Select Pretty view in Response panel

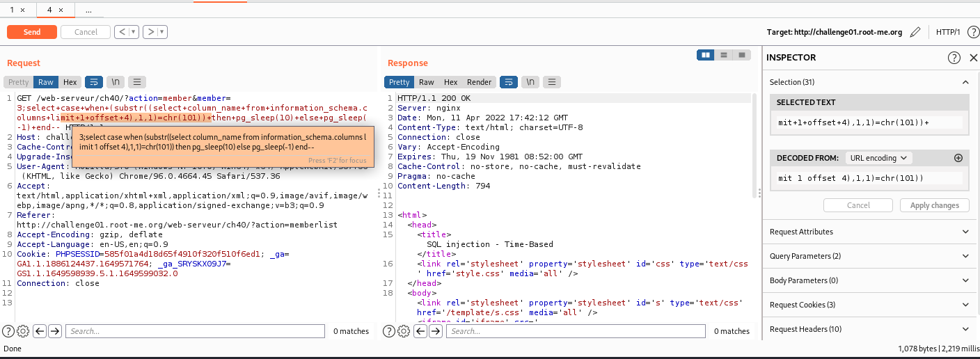click(x=400, y=82)
